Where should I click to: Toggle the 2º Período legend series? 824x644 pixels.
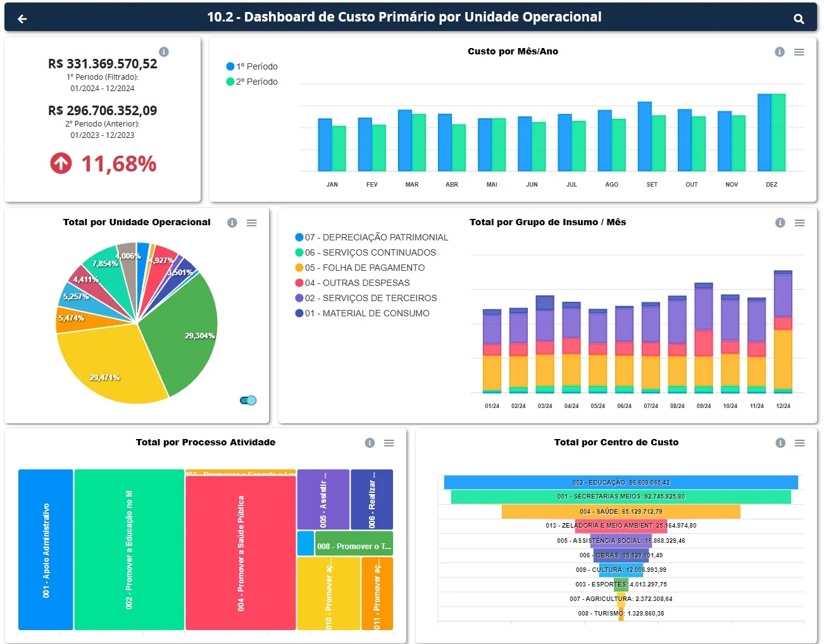pyautogui.click(x=252, y=82)
